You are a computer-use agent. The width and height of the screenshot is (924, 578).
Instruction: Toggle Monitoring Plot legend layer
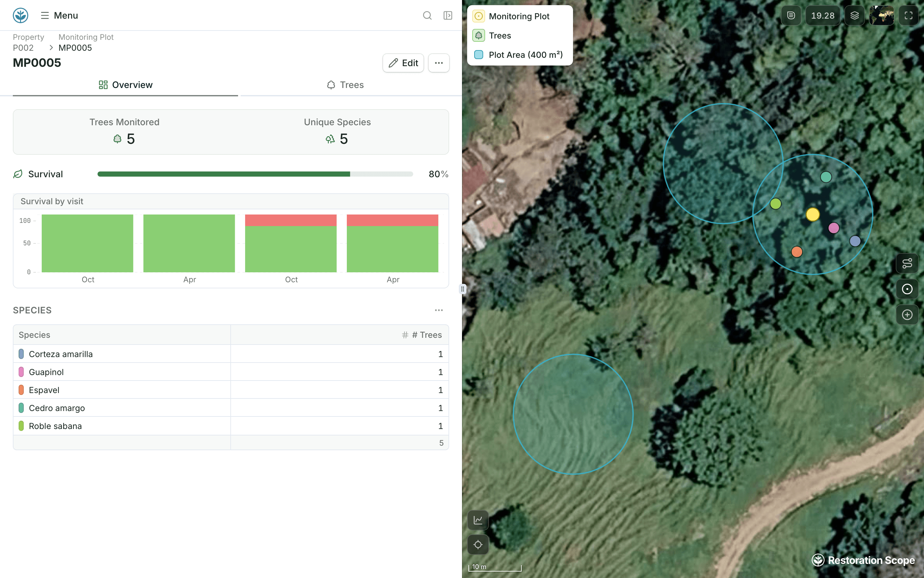(x=511, y=16)
